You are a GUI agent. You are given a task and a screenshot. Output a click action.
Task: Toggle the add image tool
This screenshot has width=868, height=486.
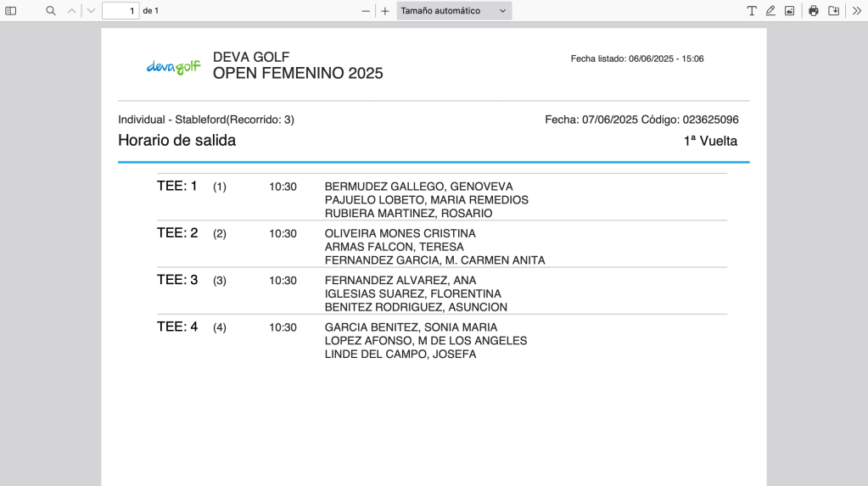(789, 11)
